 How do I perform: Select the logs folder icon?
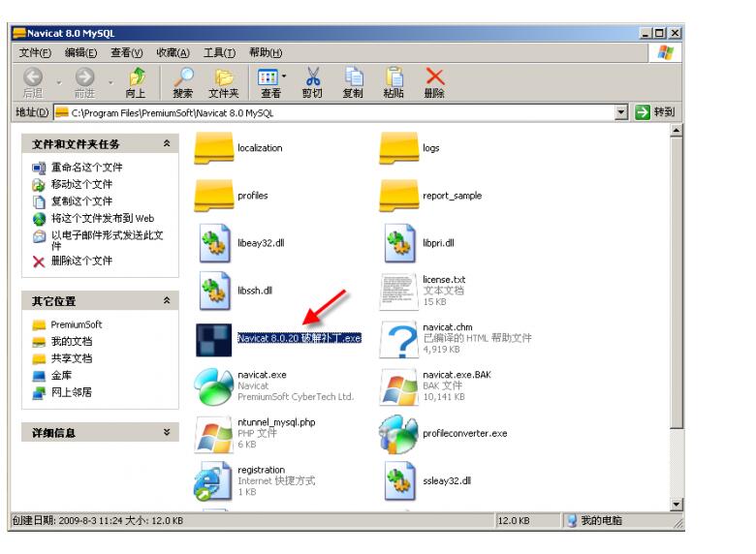(x=398, y=148)
